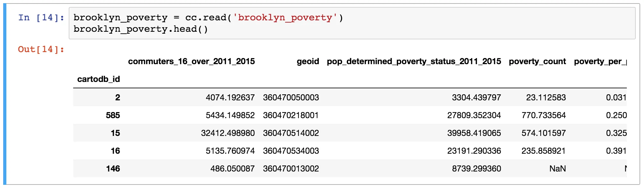Click the truncated poverty_per column header
This screenshot has width=644, height=188.
[600, 61]
